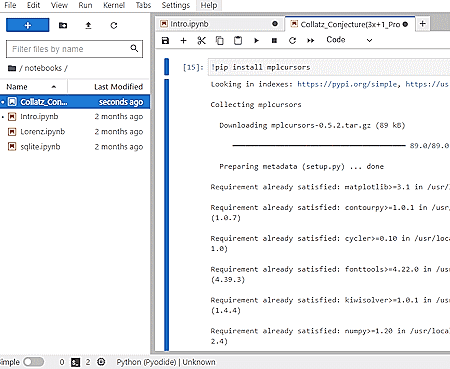Add a new tab with plus button

click(x=422, y=24)
